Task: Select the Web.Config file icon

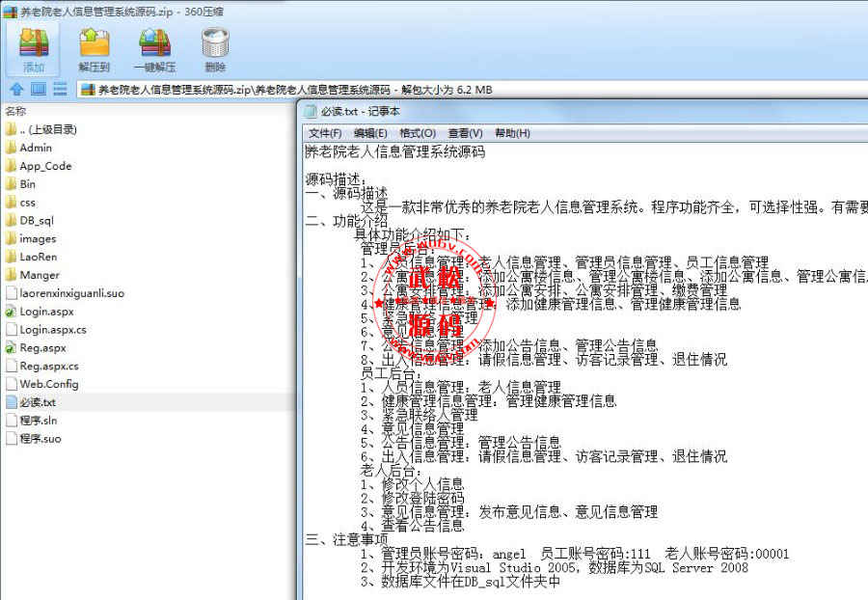Action: [11, 384]
